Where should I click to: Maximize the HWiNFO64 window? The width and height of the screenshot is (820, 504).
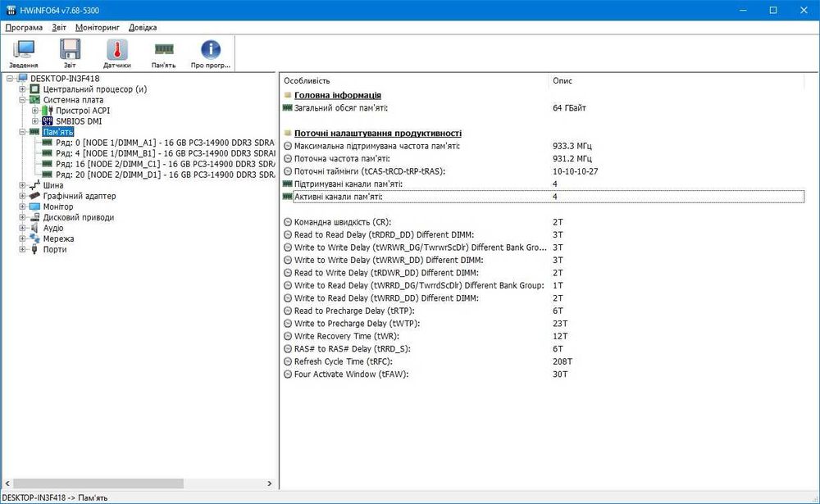click(773, 10)
